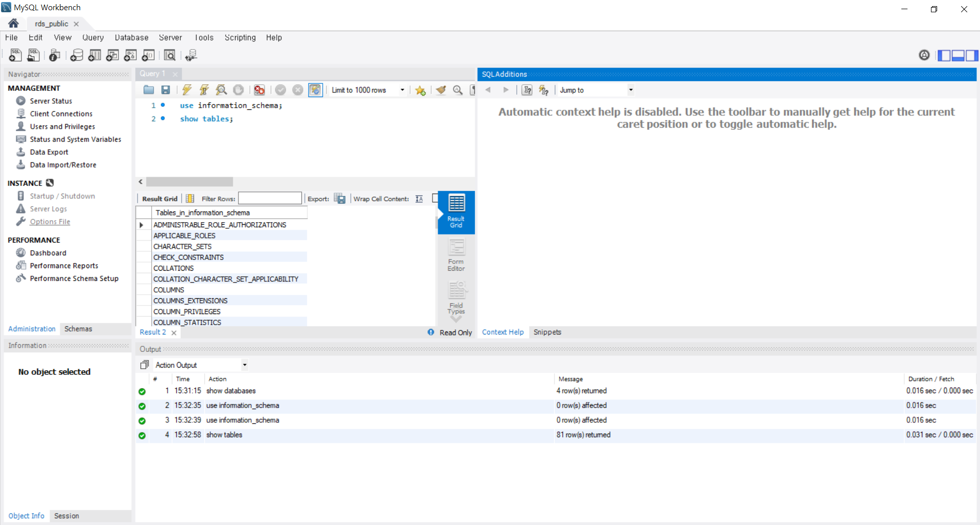Go to home screen tab

14,23
